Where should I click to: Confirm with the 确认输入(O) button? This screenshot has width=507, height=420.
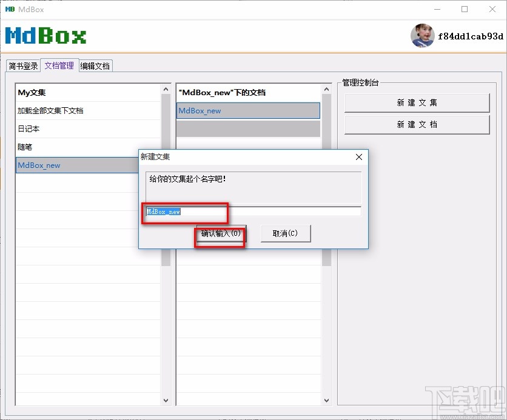[220, 233]
